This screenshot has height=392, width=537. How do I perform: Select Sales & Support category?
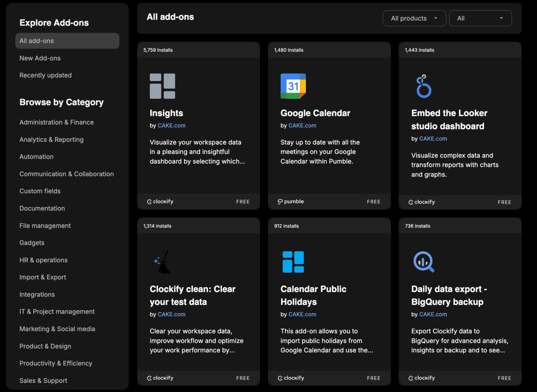point(43,381)
